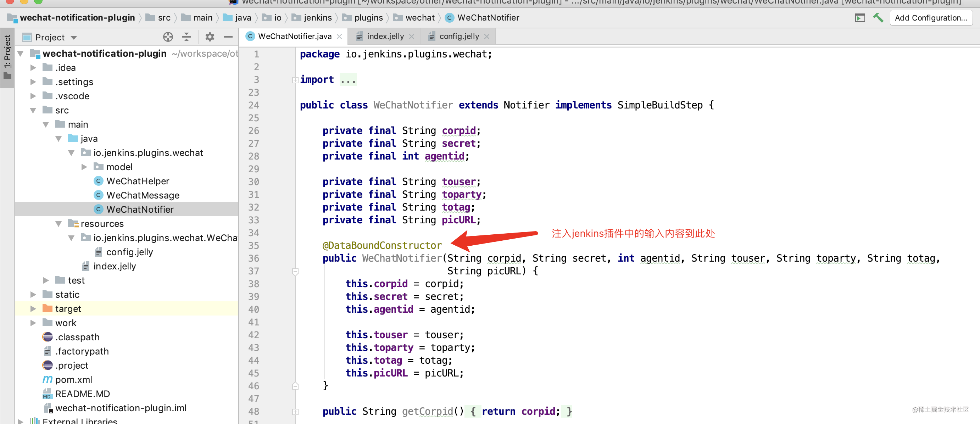Image resolution: width=980 pixels, height=424 pixels.
Task: Click the run target icon beside the hammer
Action: [860, 17]
